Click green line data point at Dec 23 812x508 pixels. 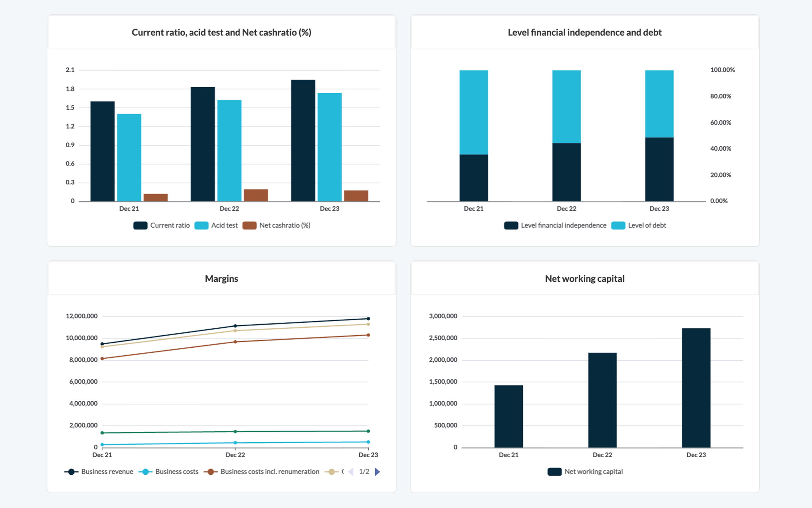pyautogui.click(x=368, y=431)
